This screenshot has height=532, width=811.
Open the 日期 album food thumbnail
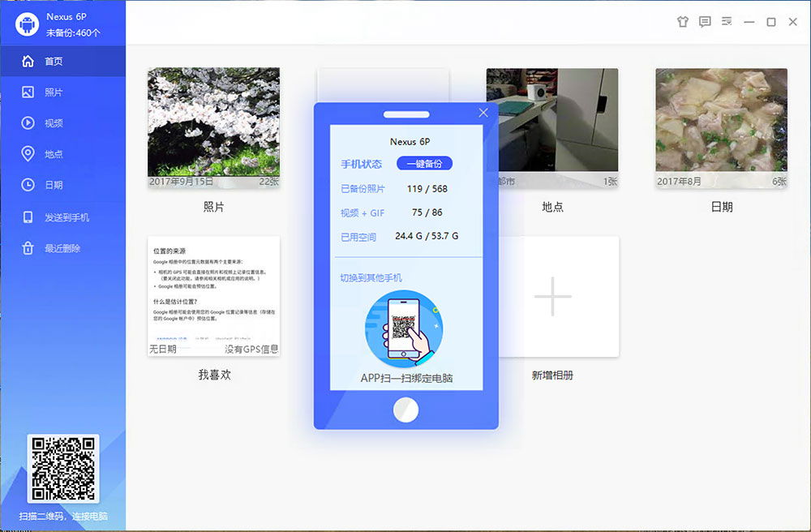[x=721, y=122]
